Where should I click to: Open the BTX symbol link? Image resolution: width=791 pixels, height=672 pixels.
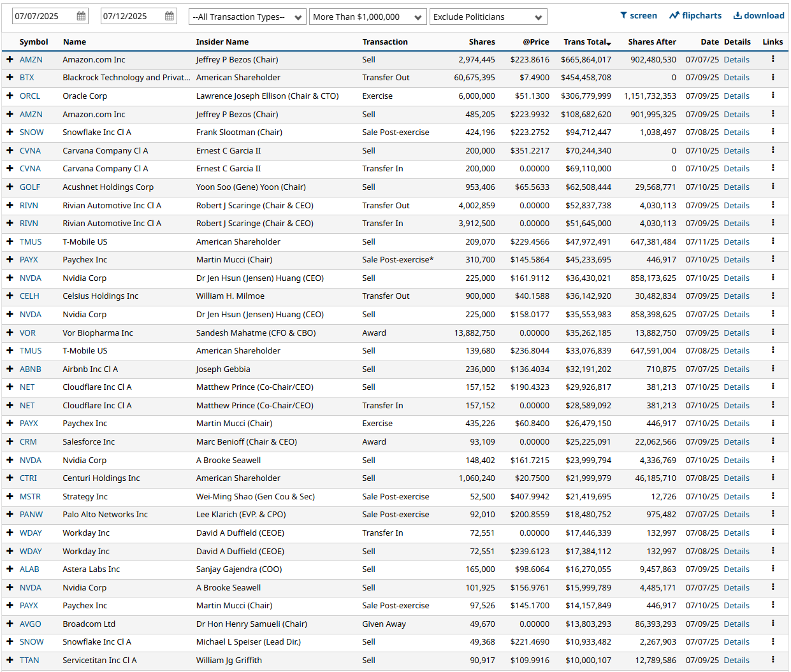(27, 77)
